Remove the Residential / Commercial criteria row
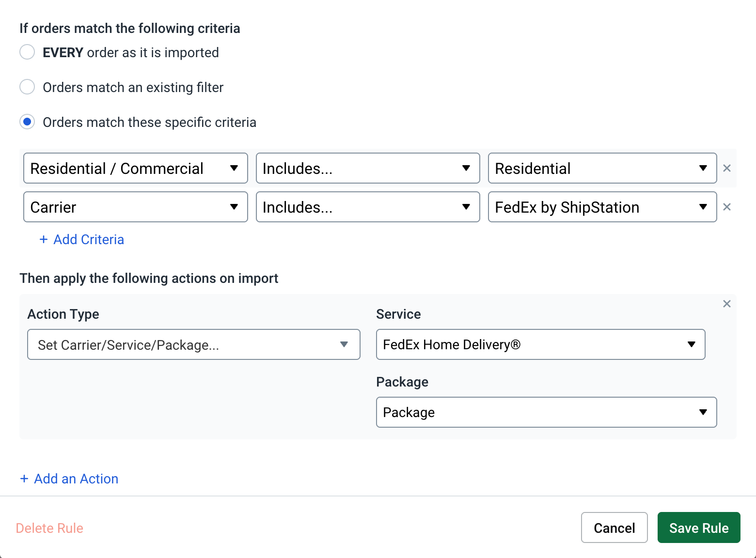The image size is (756, 558). 726,168
